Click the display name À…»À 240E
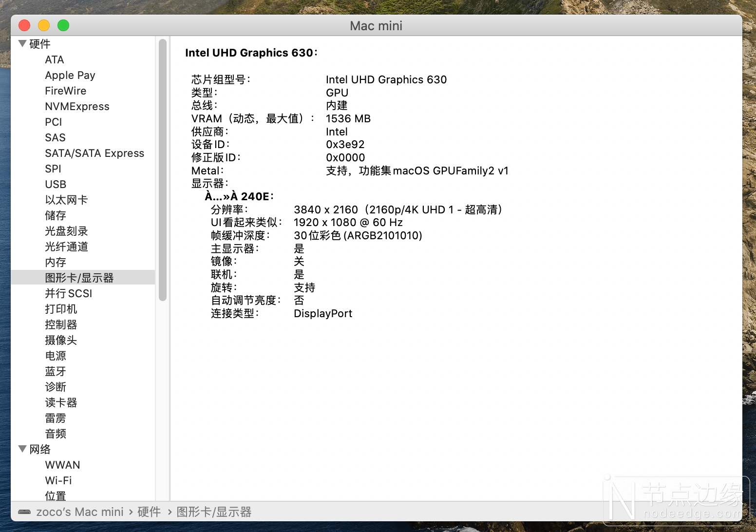The height and width of the screenshot is (532, 756). click(x=239, y=196)
